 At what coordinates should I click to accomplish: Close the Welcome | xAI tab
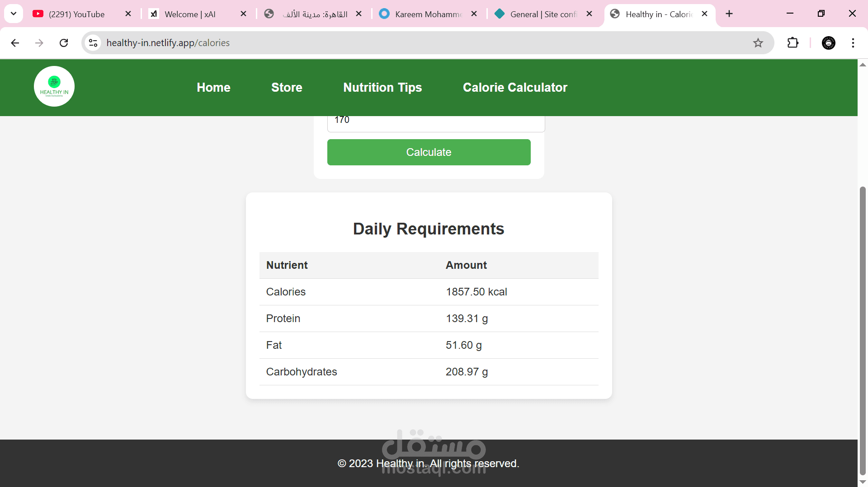click(x=243, y=14)
